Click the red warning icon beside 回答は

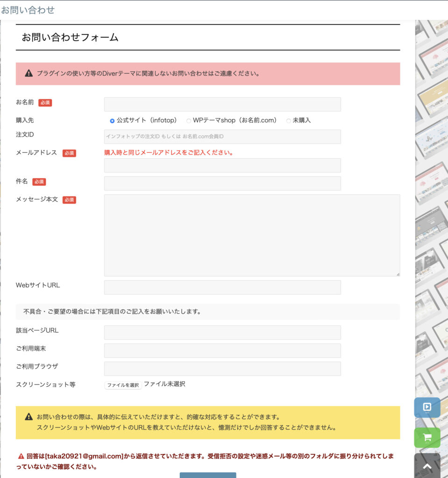[x=21, y=456]
